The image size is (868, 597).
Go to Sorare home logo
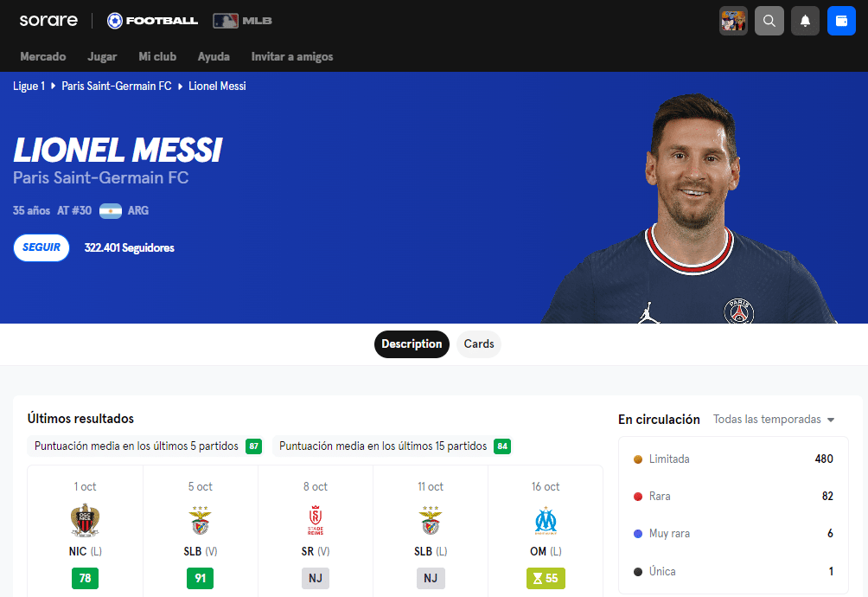48,21
